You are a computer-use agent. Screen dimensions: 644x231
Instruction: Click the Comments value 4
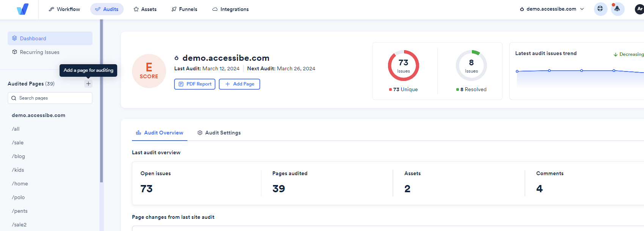pyautogui.click(x=540, y=188)
